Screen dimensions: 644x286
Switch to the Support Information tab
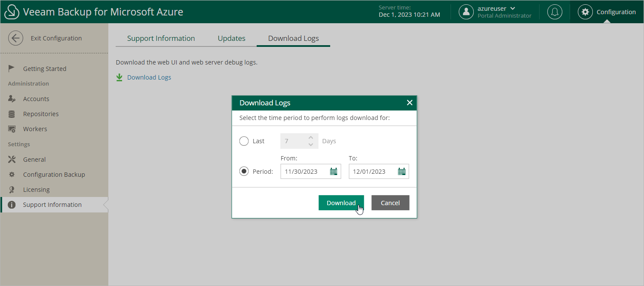[x=161, y=38]
